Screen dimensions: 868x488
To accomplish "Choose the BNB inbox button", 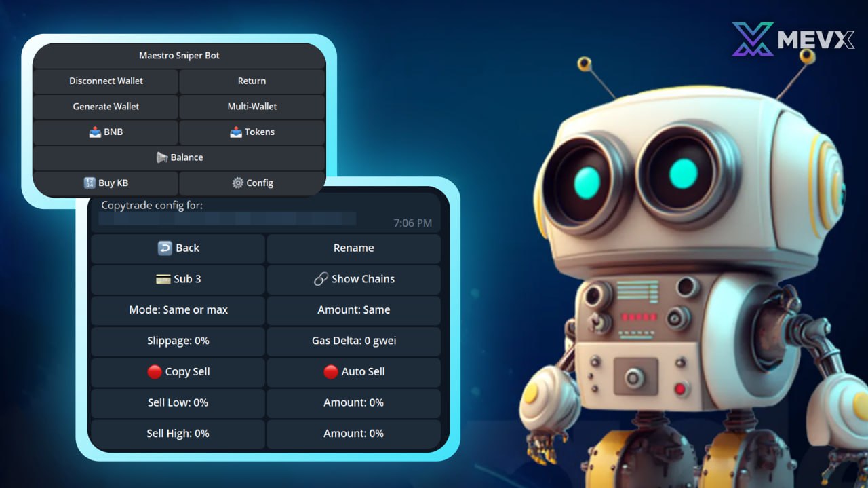I will [x=106, y=132].
